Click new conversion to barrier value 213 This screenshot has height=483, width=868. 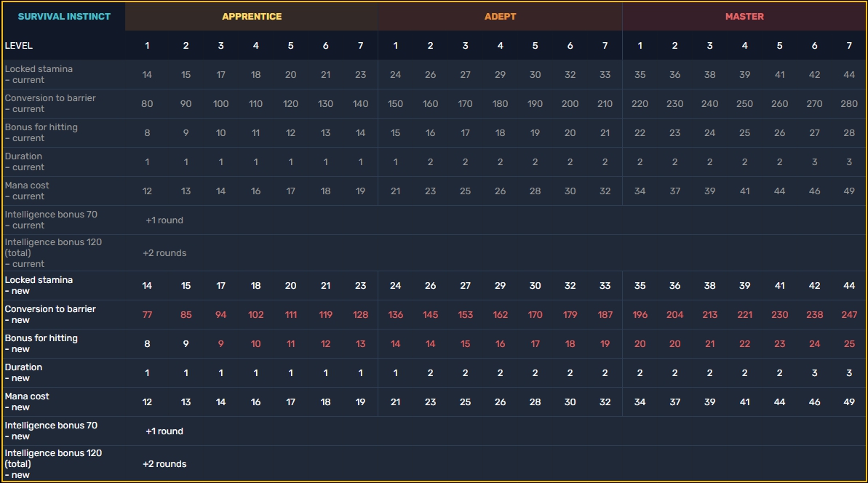709,315
